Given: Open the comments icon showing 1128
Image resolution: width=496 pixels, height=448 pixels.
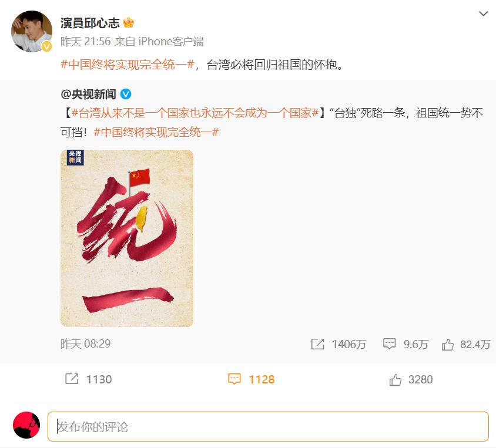Looking at the screenshot, I should pos(234,379).
